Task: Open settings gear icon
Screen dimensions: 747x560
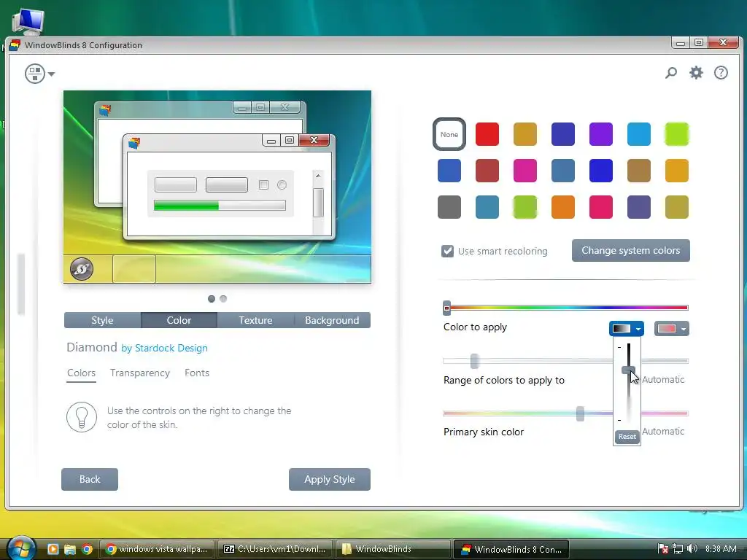Action: [696, 73]
